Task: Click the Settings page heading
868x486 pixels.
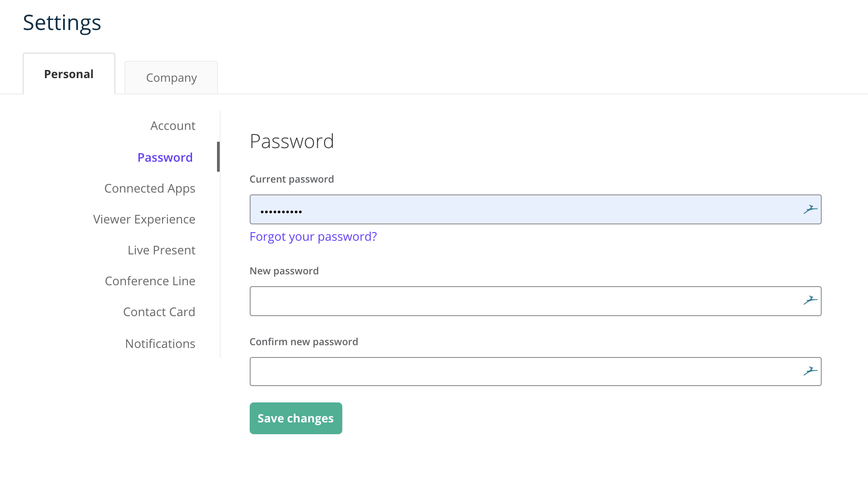Action: tap(62, 22)
